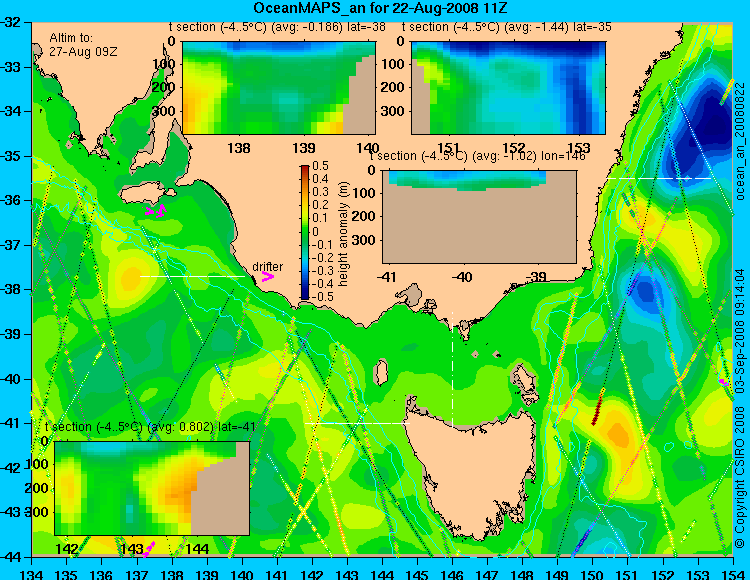The image size is (750, 580).
Task: Click the 'ocean_an_20080822' vertical text
Action: pyautogui.click(x=739, y=140)
